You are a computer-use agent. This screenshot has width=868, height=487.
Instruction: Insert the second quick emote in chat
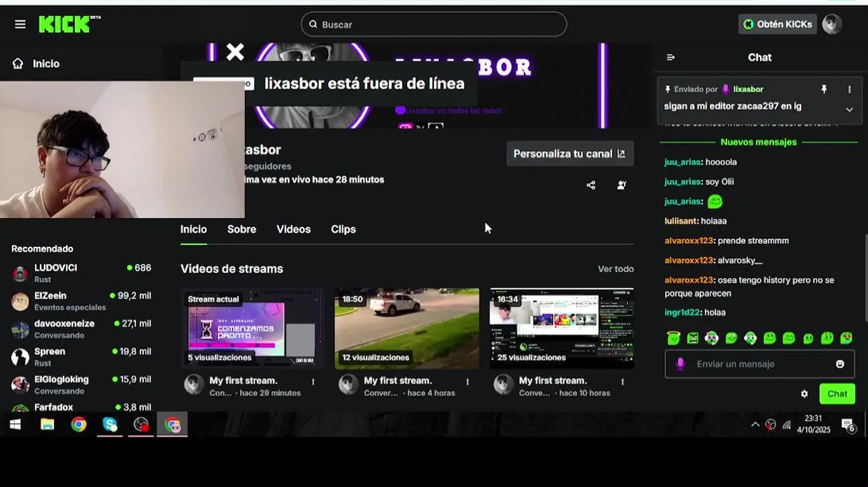692,338
